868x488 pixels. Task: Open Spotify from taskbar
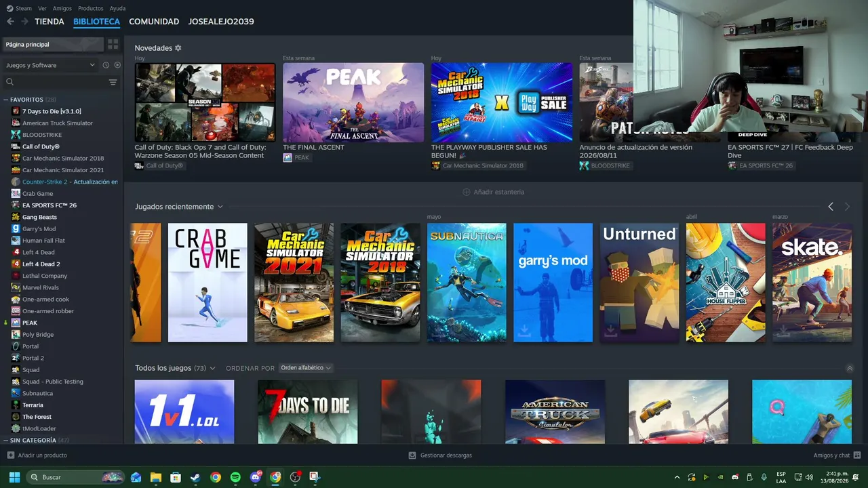(235, 477)
